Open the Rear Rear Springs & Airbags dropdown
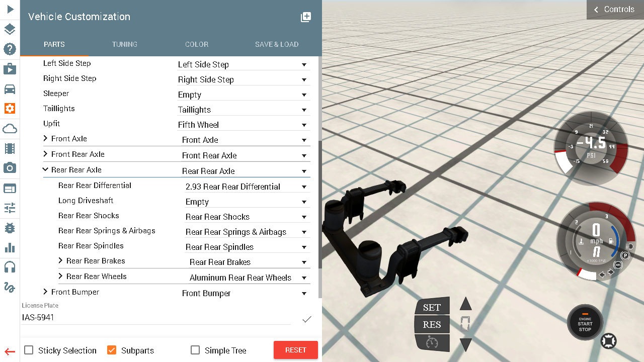The image size is (644, 362). point(247,232)
